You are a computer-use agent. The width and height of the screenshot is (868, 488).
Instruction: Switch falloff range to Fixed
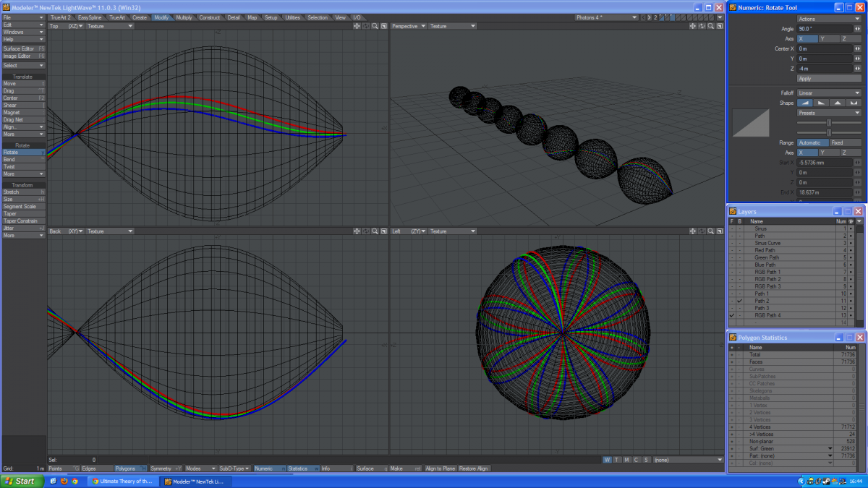click(845, 143)
